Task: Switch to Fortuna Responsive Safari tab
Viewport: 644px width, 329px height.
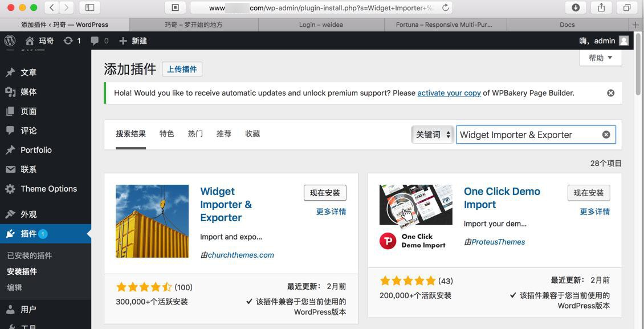Action: 445,25
